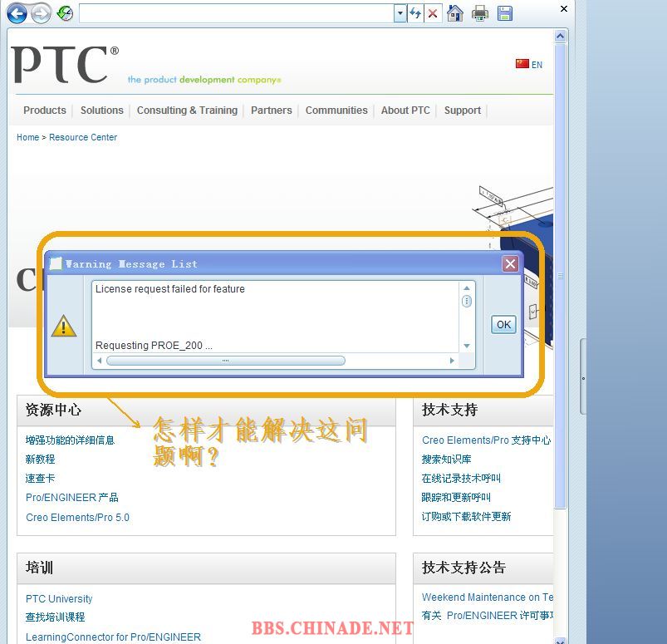Close the browser panel with top X
Image resolution: width=667 pixels, height=644 pixels.
coord(564,8)
